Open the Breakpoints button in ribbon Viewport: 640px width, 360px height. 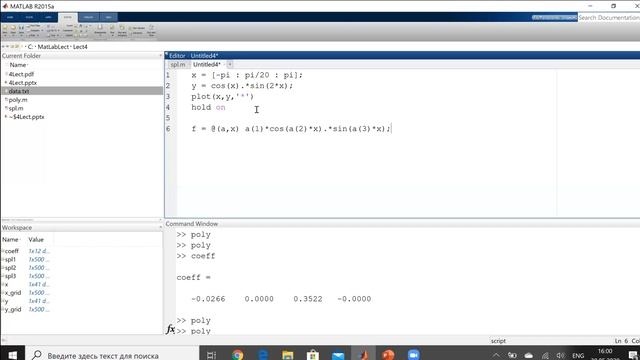coord(100,30)
